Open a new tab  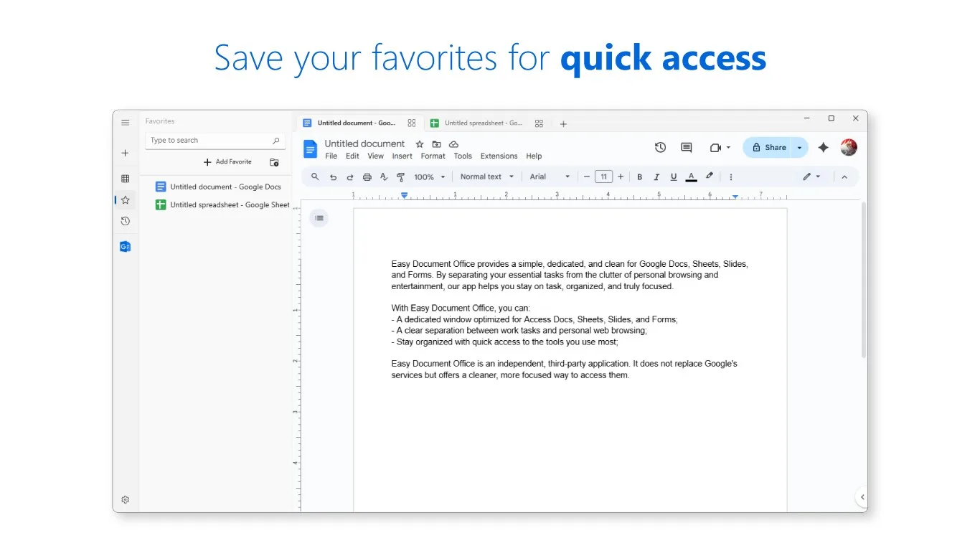[563, 123]
